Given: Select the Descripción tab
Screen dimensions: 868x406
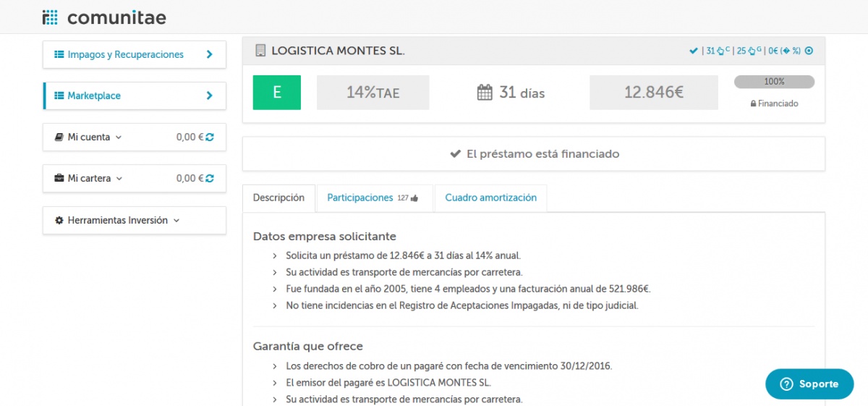Looking at the screenshot, I should [278, 198].
